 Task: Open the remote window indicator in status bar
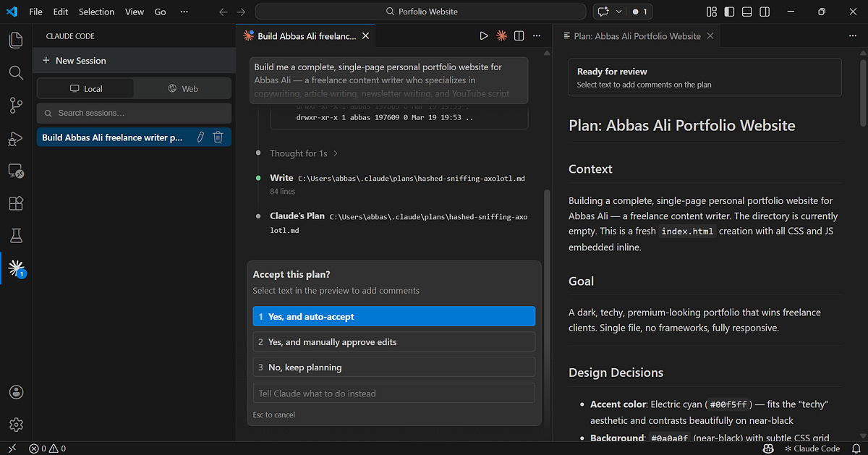pyautogui.click(x=12, y=448)
